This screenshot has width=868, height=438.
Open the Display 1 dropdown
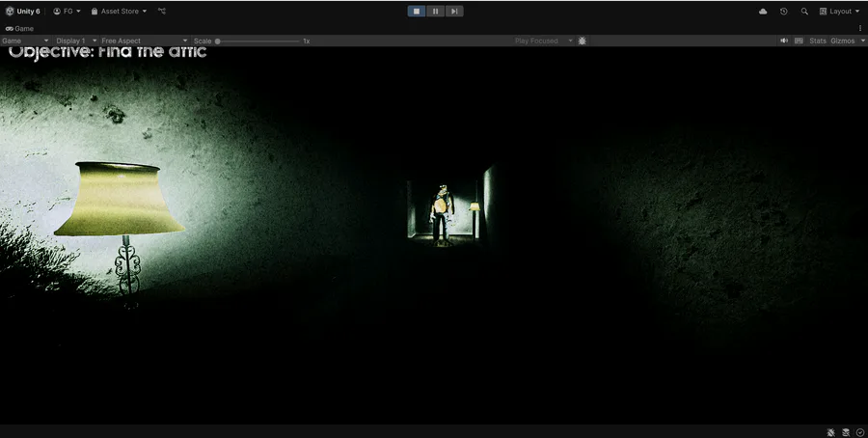pyautogui.click(x=76, y=41)
